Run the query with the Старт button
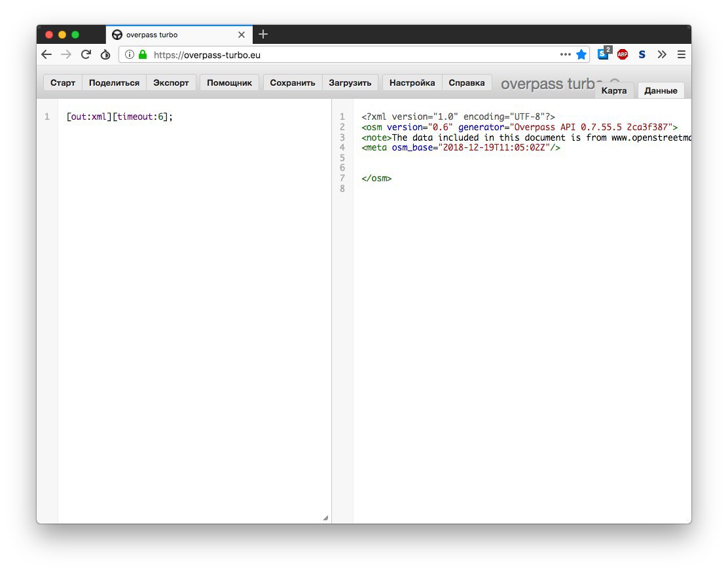Image resolution: width=728 pixels, height=572 pixels. pyautogui.click(x=63, y=82)
